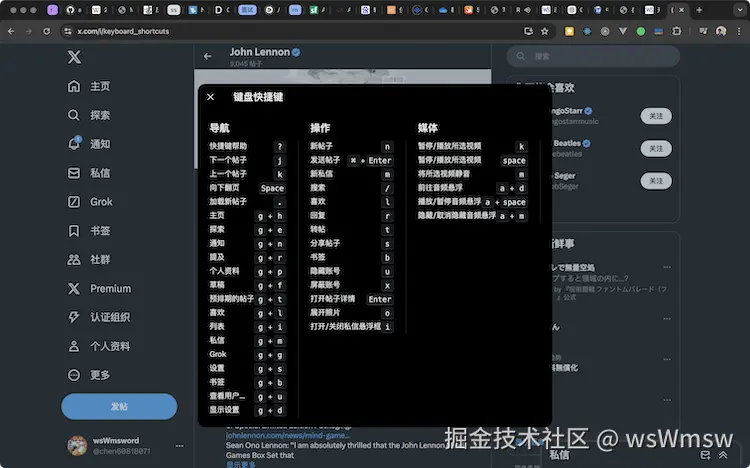Focus the 搜索 search field

coord(593,56)
